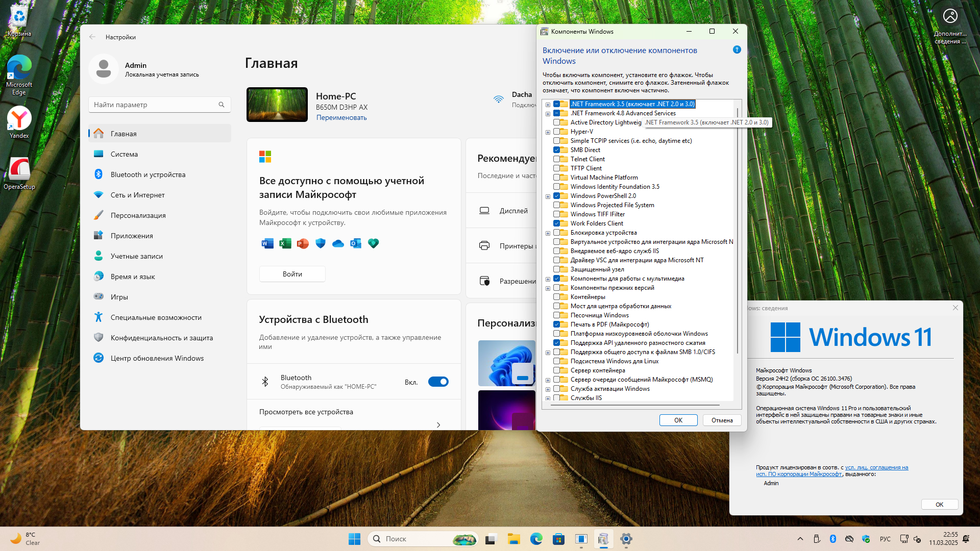Click the Windows components list vertical scrollbar

pos(737,230)
